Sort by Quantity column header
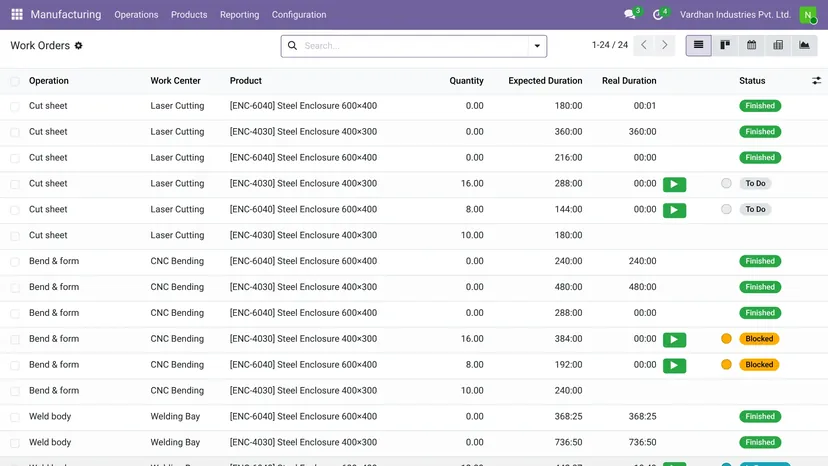The image size is (828, 466). pos(466,81)
